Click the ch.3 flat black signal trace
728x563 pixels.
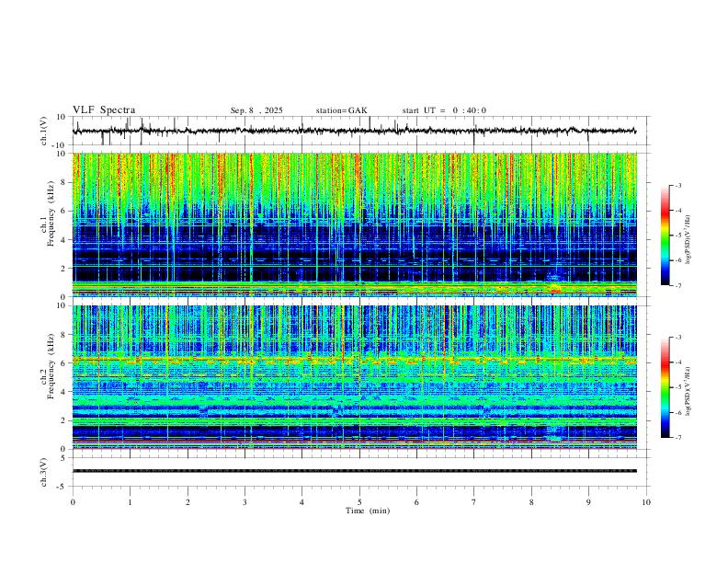[354, 471]
